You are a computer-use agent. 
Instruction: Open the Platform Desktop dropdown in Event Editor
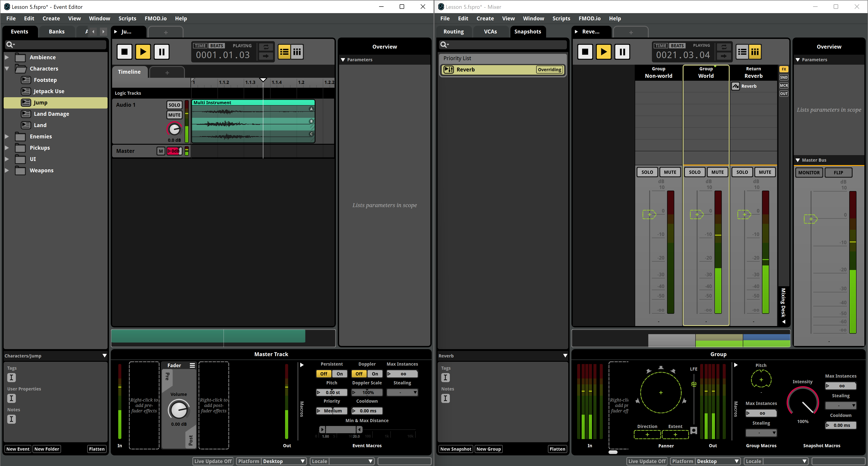click(284, 461)
